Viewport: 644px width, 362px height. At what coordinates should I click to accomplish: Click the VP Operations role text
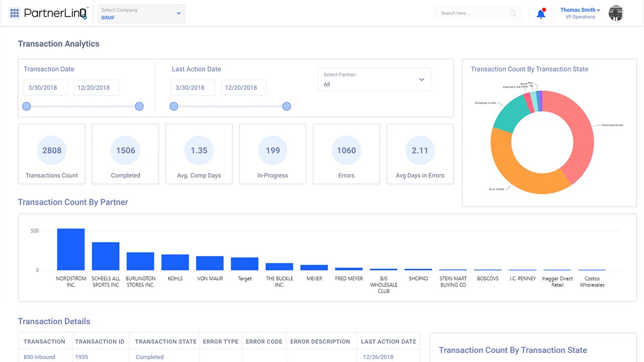tap(580, 17)
